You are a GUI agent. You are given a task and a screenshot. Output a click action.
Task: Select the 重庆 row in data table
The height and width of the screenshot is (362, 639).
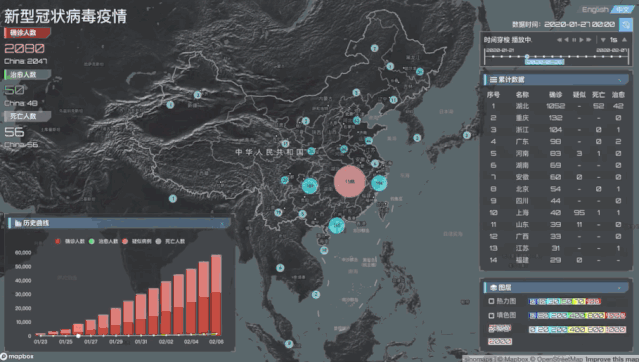556,118
